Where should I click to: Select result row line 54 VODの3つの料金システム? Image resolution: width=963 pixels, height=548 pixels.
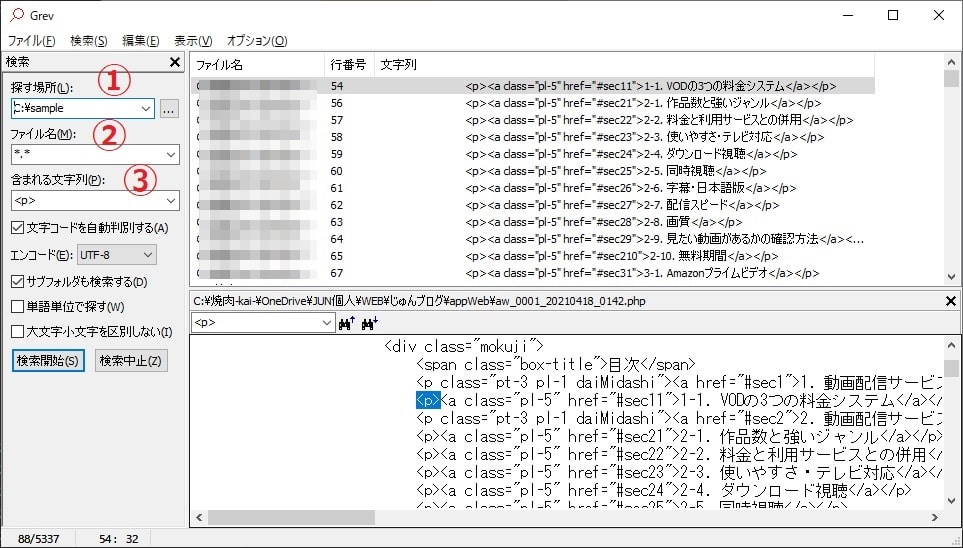532,86
